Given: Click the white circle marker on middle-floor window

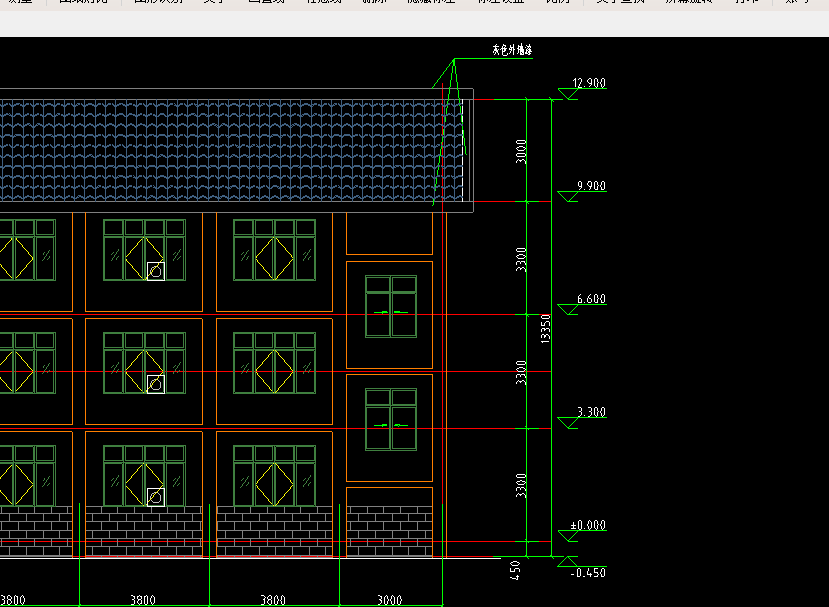Looking at the screenshot, I should click(x=155, y=384).
